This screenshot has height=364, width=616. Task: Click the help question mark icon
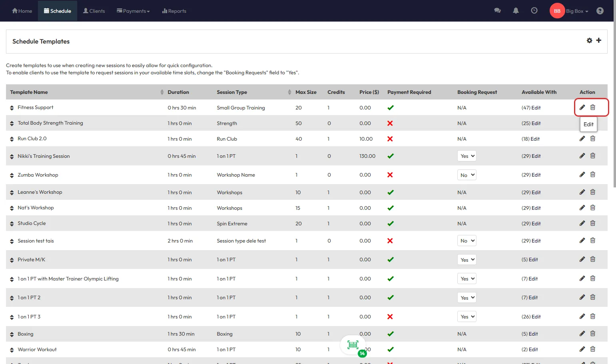pos(600,11)
